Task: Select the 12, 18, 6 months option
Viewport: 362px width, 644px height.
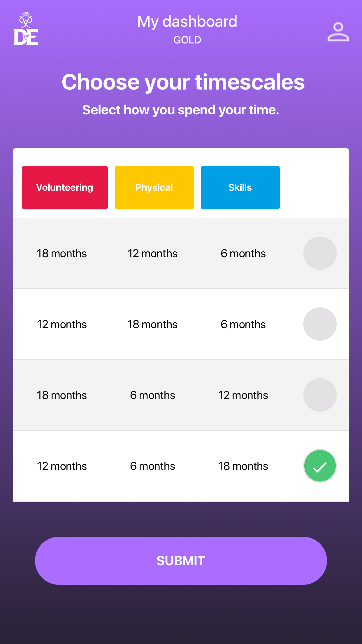Action: [x=320, y=324]
